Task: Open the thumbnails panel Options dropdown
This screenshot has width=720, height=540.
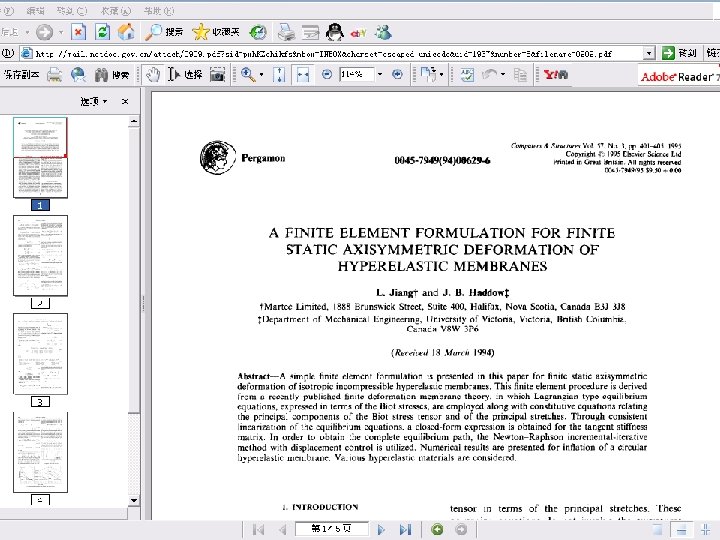Action: click(94, 101)
